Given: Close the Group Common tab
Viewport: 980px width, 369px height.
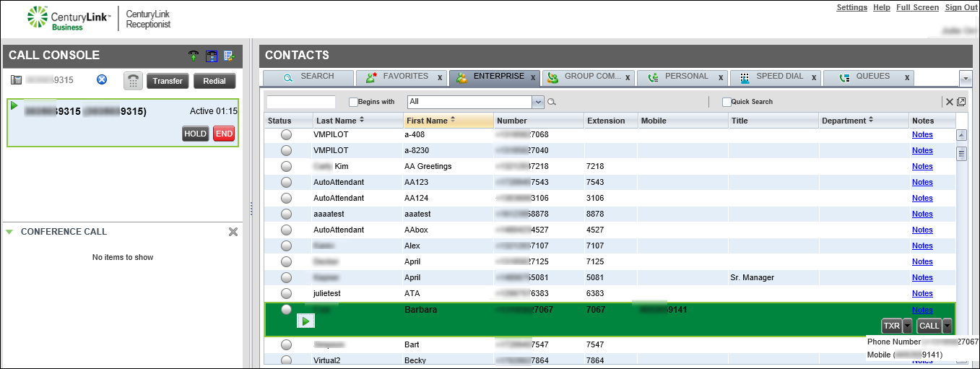Looking at the screenshot, I should point(628,77).
